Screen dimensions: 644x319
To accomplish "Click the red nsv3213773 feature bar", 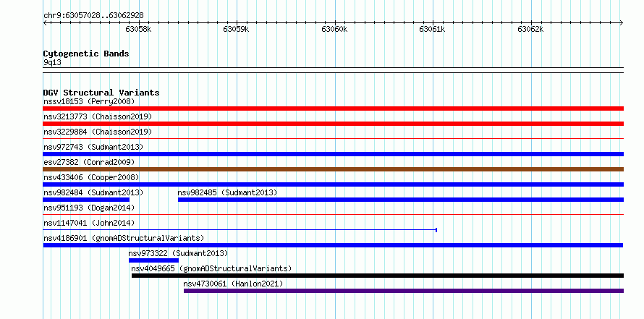I will click(x=334, y=124).
